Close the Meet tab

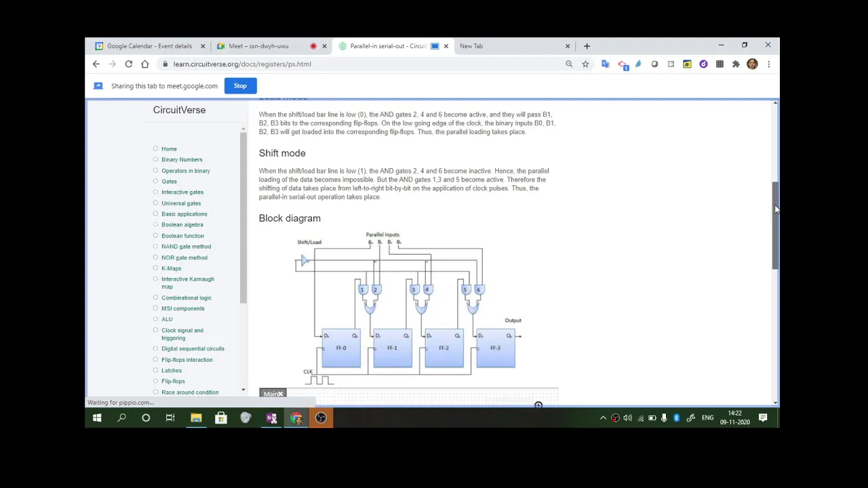tap(324, 46)
